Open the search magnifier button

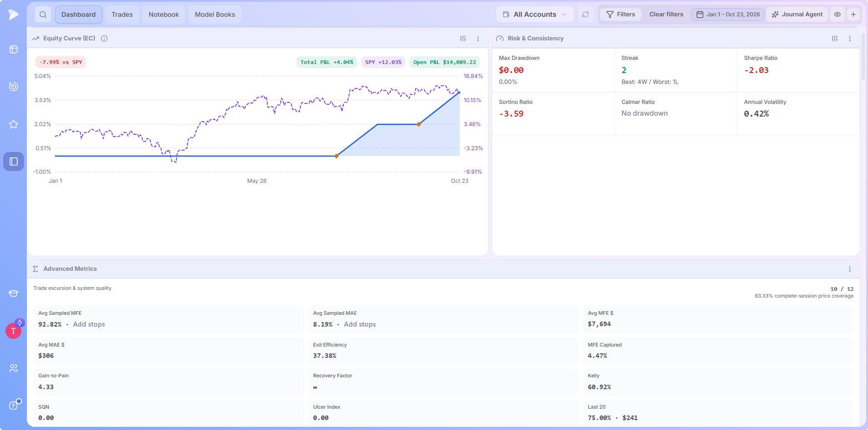click(43, 15)
